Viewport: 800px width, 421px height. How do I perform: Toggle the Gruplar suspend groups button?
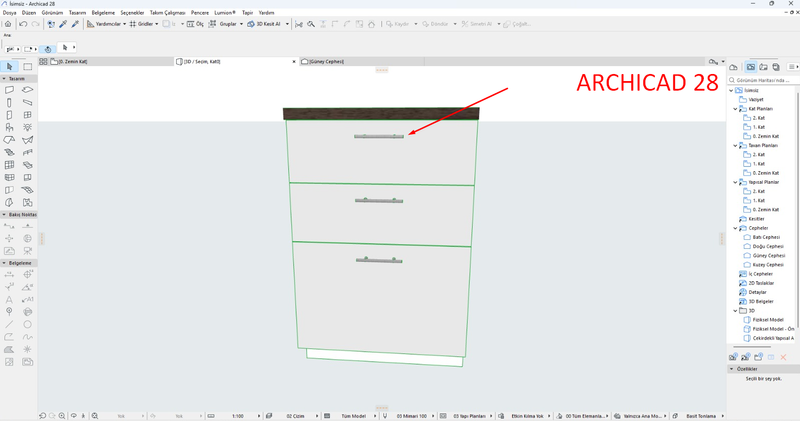223,24
